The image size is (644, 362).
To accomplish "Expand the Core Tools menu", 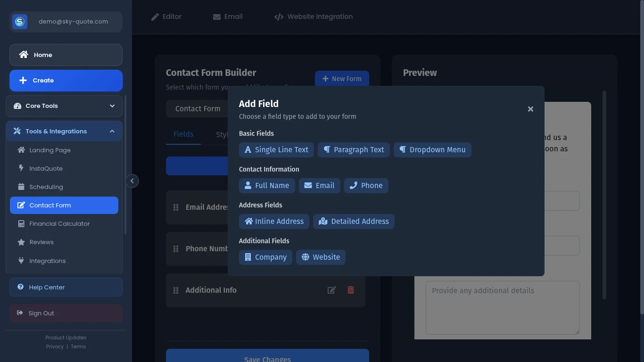I will 64,106.
